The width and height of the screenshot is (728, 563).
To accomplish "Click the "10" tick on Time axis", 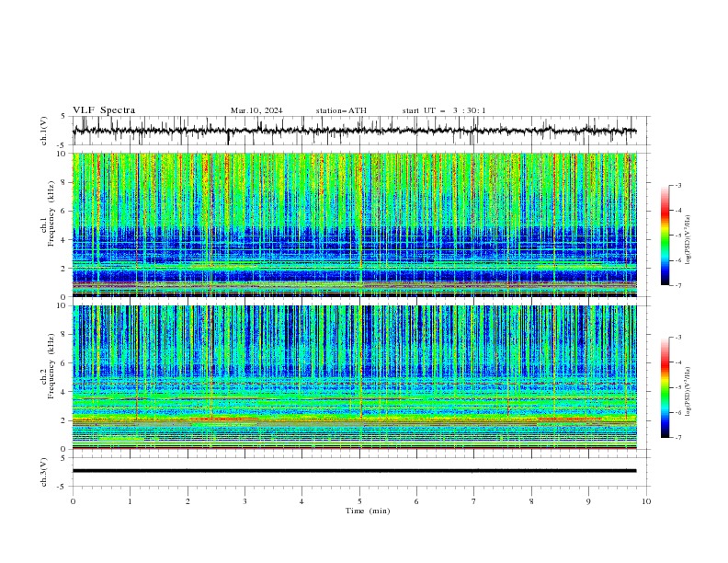I will tap(646, 501).
